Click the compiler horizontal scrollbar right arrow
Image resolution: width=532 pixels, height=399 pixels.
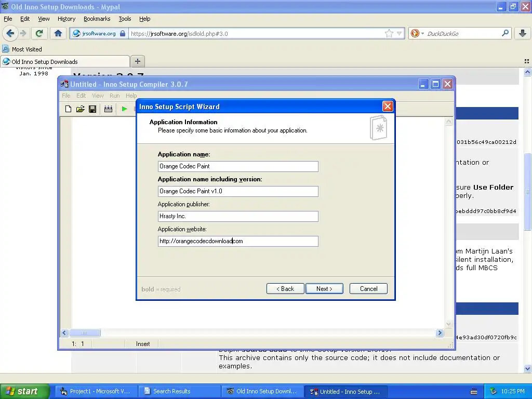(440, 333)
